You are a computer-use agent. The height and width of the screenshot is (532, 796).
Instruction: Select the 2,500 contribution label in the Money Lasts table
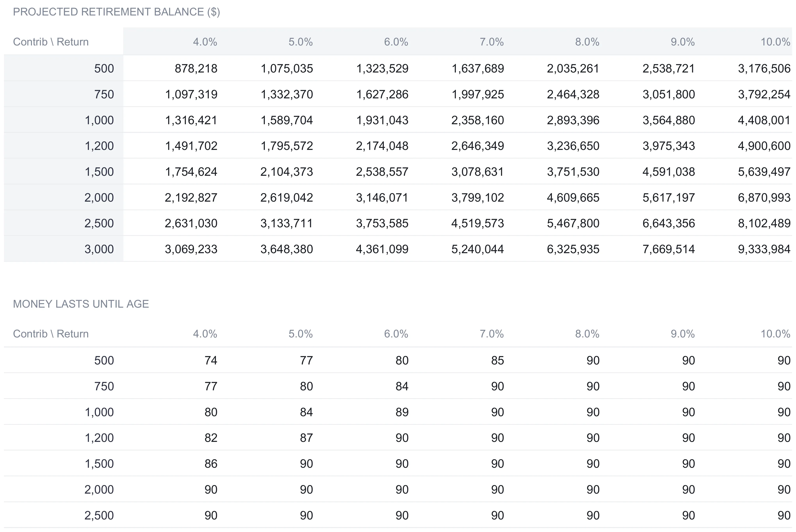[99, 515]
